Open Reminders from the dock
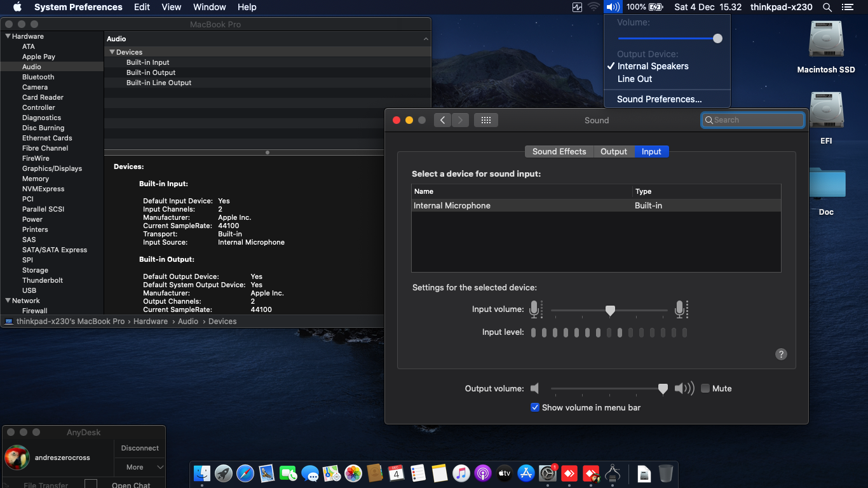Screen dimensions: 868x488 (x=418, y=473)
